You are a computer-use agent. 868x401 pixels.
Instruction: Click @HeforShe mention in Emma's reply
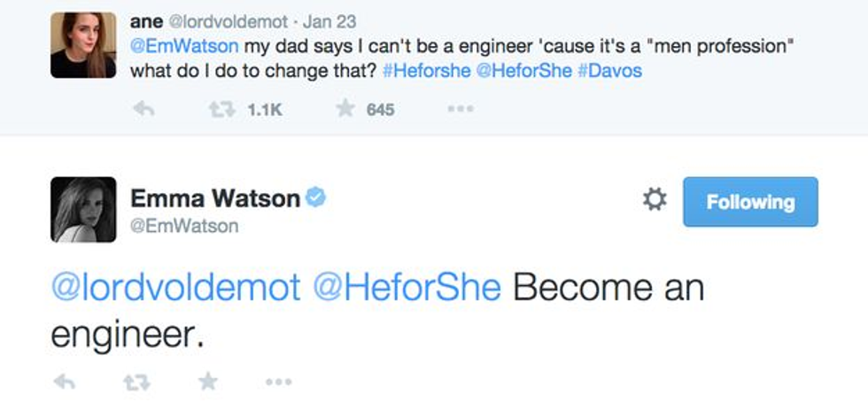(x=406, y=289)
